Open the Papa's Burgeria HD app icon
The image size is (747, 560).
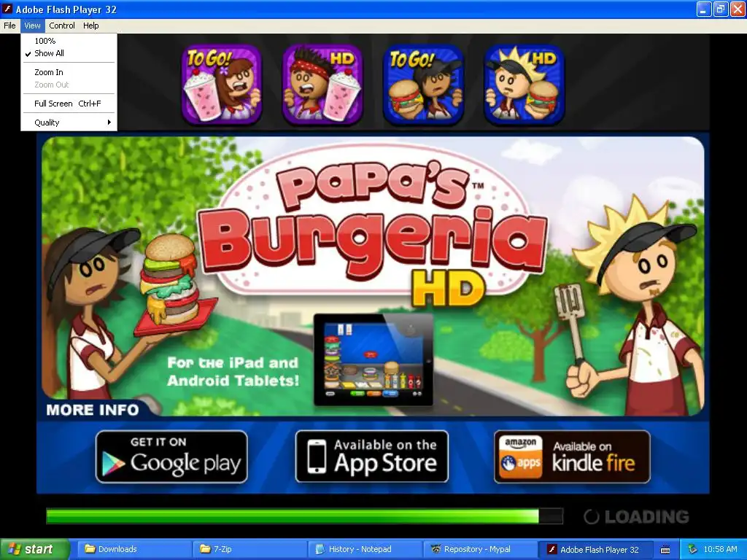[525, 85]
